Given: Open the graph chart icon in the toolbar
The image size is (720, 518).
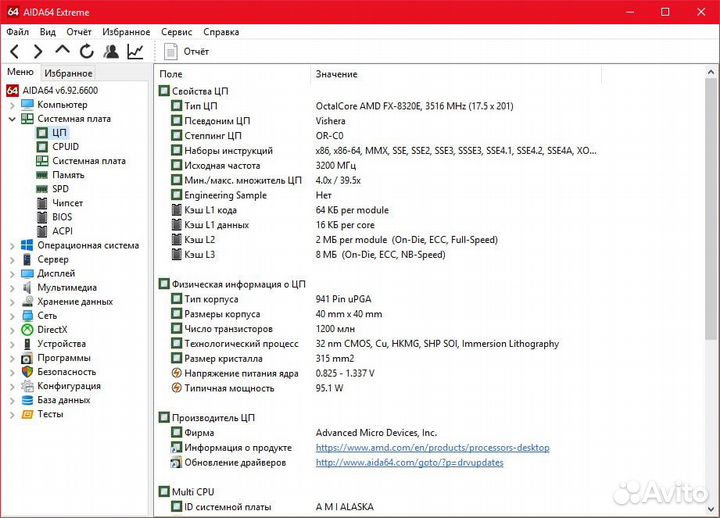Looking at the screenshot, I should [135, 51].
